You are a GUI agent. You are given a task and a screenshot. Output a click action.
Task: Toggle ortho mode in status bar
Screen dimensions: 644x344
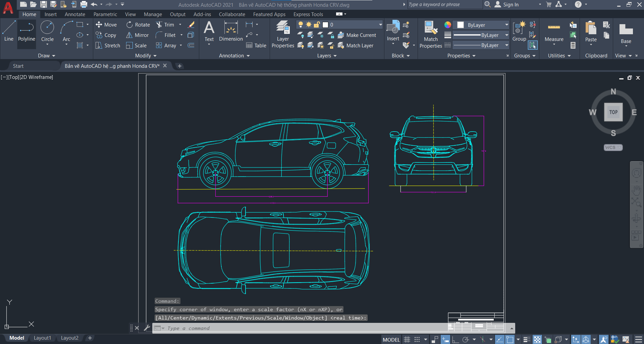[x=455, y=340]
